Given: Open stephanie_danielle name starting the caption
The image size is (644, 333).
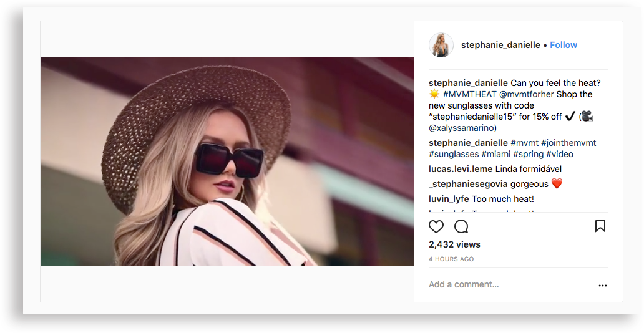Looking at the screenshot, I should pos(468,83).
